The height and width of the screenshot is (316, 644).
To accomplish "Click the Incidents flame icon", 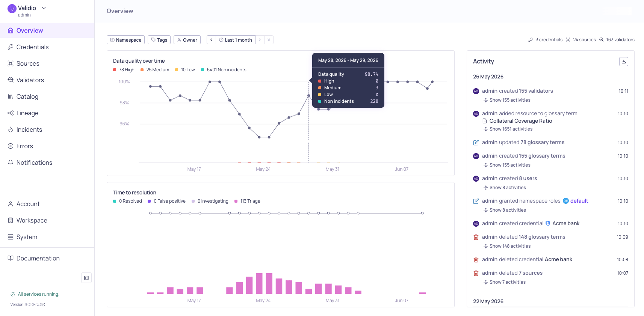I will coord(11,129).
